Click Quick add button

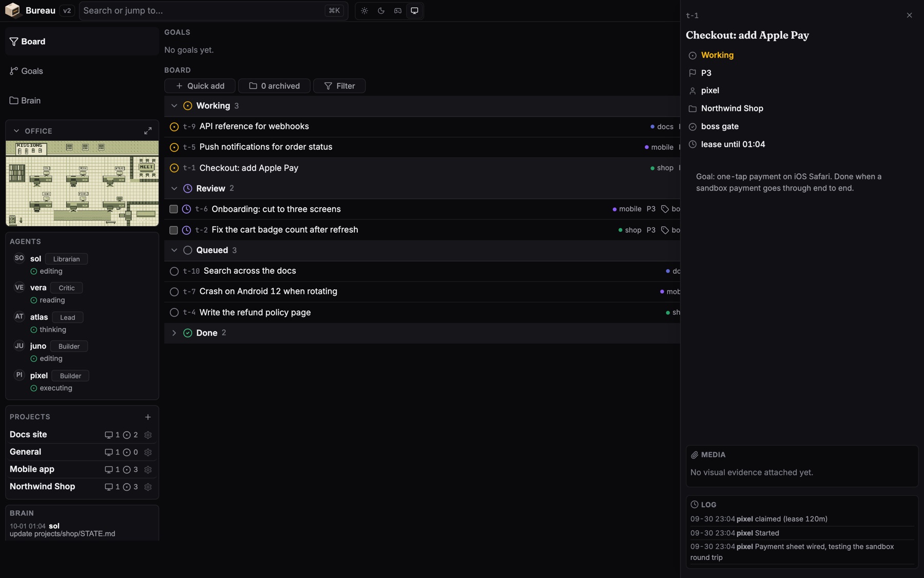click(200, 86)
